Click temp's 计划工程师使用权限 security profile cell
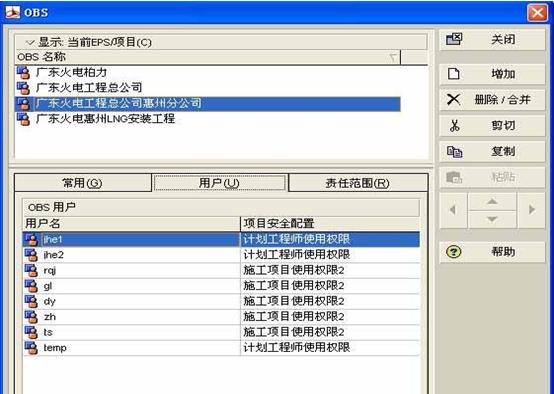Image resolution: width=554 pixels, height=394 pixels. pyautogui.click(x=330, y=348)
